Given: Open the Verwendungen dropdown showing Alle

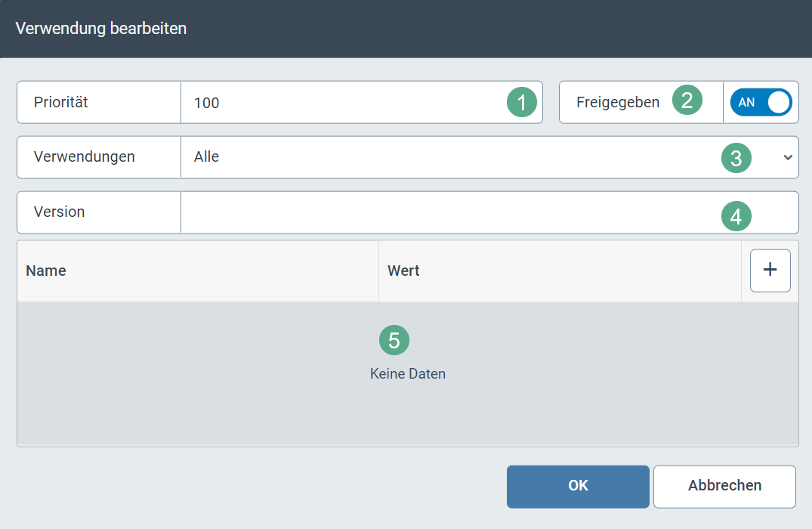Looking at the screenshot, I should (x=453, y=157).
